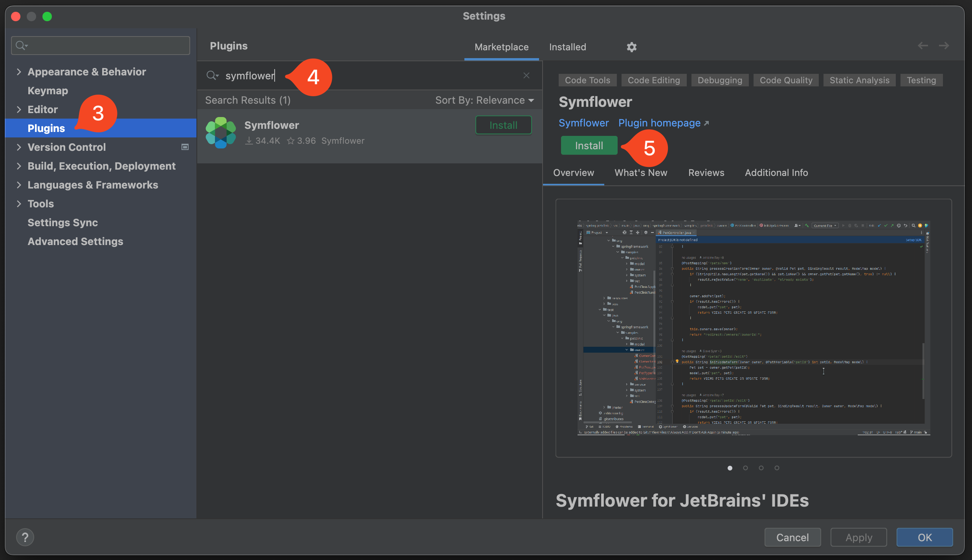972x560 pixels.
Task: Click the Code Editing tag
Action: coord(654,80)
